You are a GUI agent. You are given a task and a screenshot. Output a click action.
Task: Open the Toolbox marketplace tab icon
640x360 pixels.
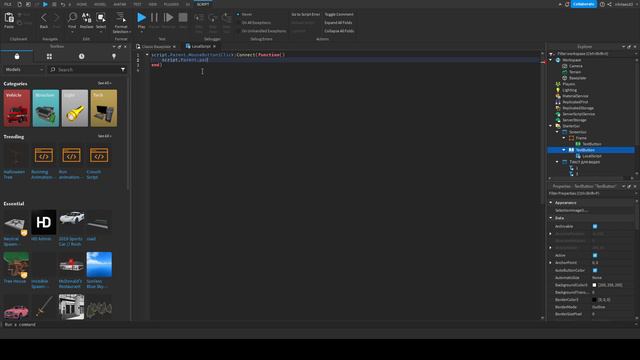click(17, 56)
